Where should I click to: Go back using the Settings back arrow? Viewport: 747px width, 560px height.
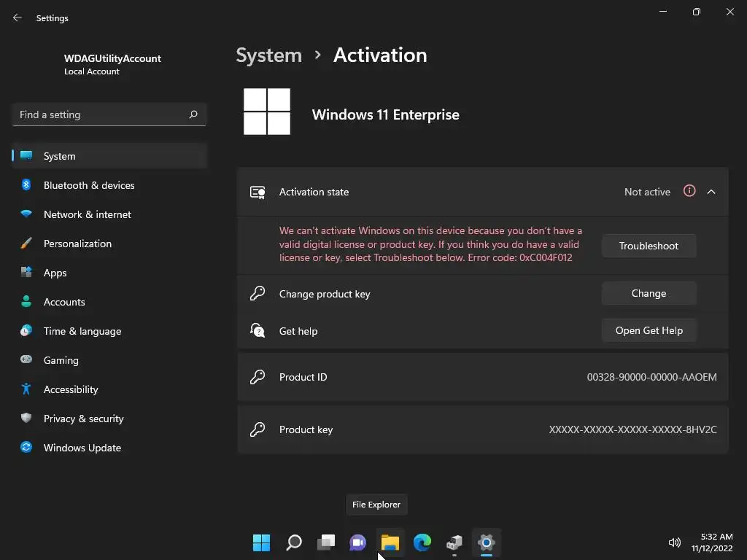[x=18, y=17]
